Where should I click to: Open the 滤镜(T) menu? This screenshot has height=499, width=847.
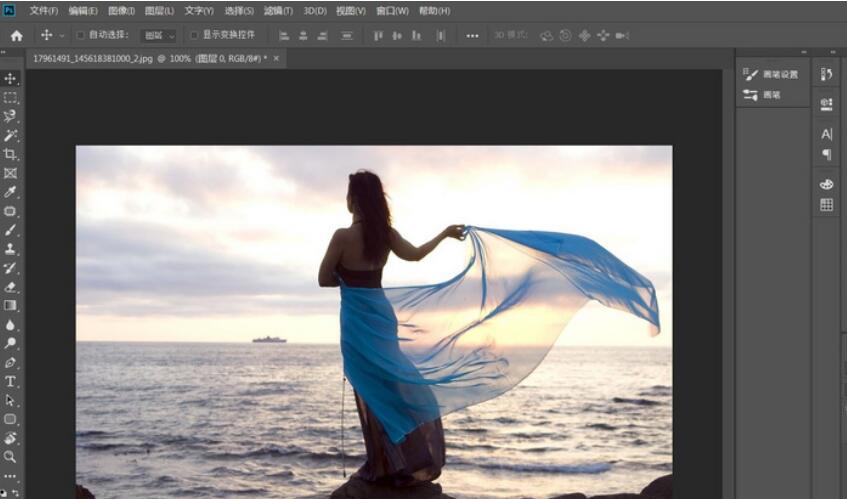click(x=279, y=11)
